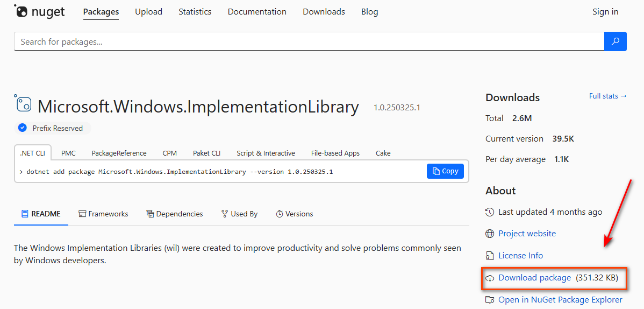
Task: Open the File-based Apps tab
Action: click(x=335, y=153)
